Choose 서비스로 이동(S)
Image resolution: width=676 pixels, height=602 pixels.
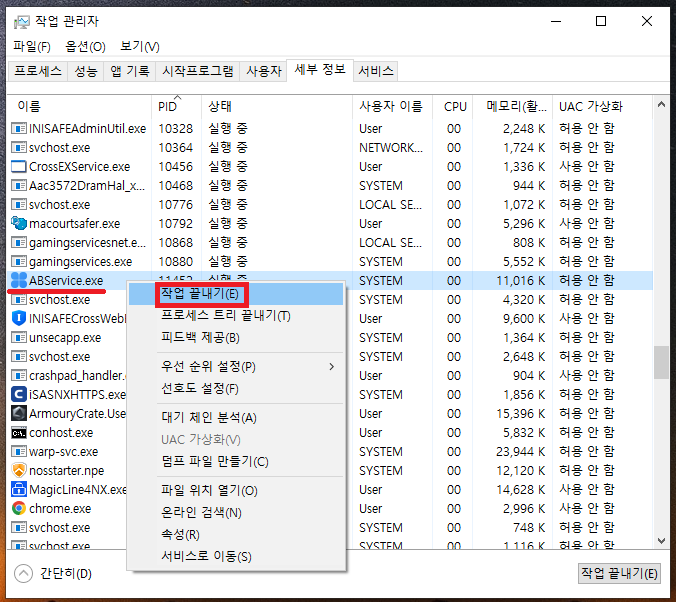(x=236, y=556)
